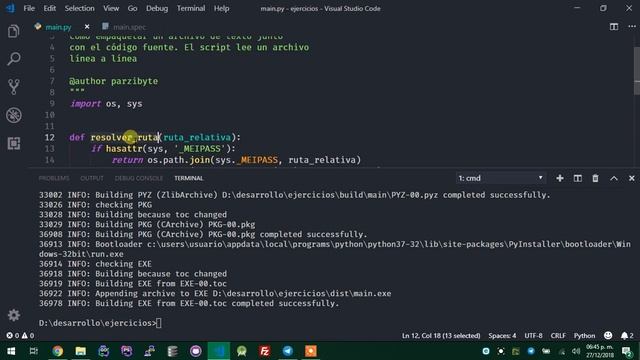Close the main.py editor tab
This screenshot has width=640, height=360.
[87, 27]
